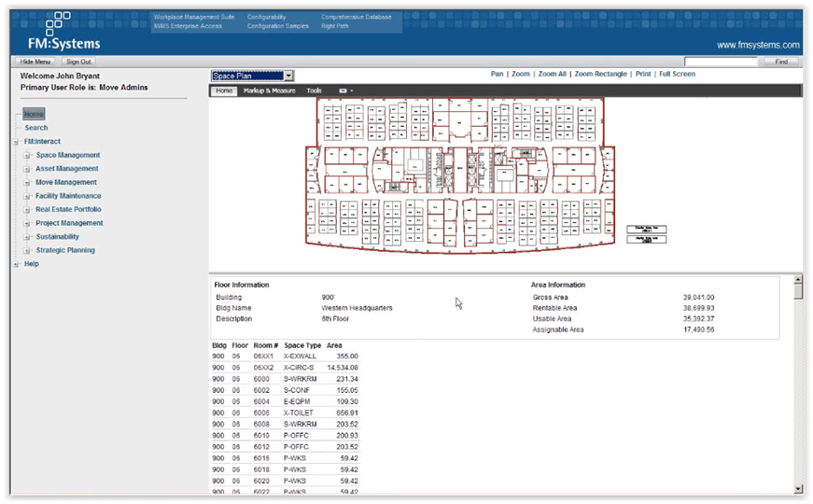Click the Find button
Image resolution: width=813 pixels, height=504 pixels.
click(x=781, y=62)
